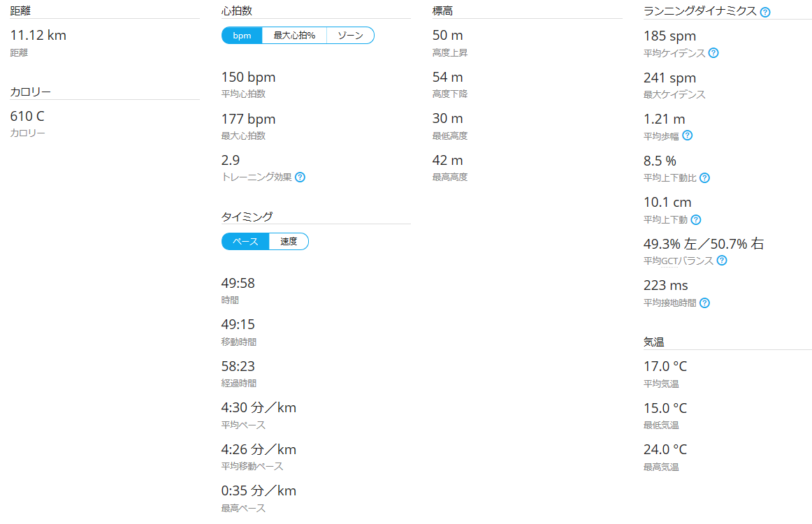Screen dimensions: 812x524
Task: Click the help icon next to 平均GCTバランス
Action: (x=722, y=261)
